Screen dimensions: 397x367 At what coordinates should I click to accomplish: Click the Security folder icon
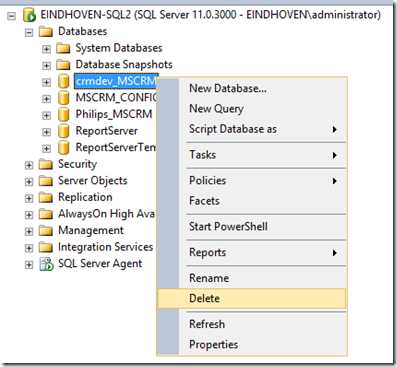click(x=46, y=164)
